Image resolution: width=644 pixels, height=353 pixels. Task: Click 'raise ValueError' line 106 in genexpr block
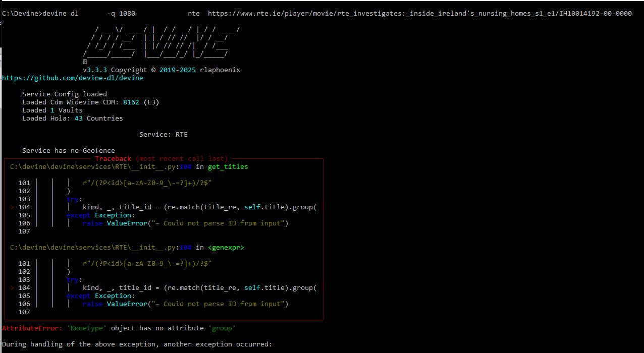[186, 304]
